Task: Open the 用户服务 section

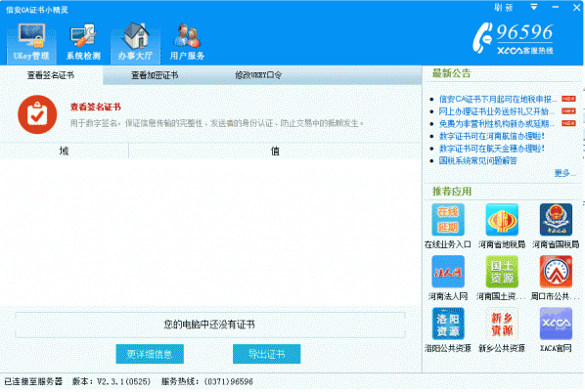Action: tap(187, 43)
